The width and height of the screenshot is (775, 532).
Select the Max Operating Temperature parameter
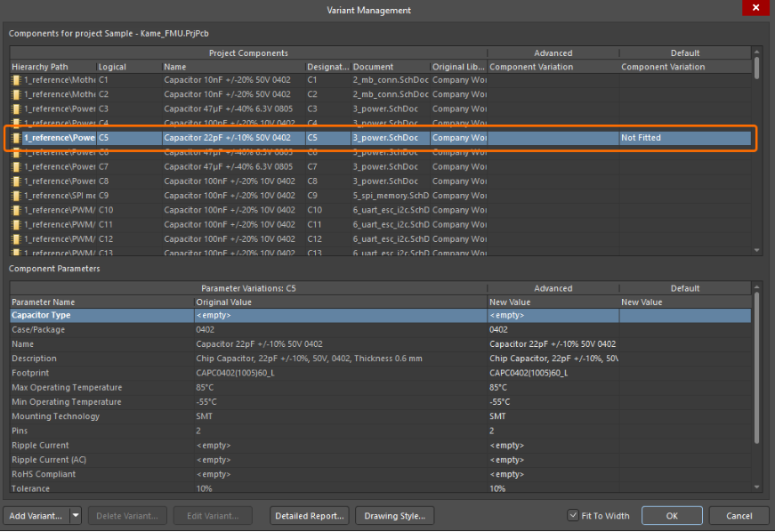(380, 387)
